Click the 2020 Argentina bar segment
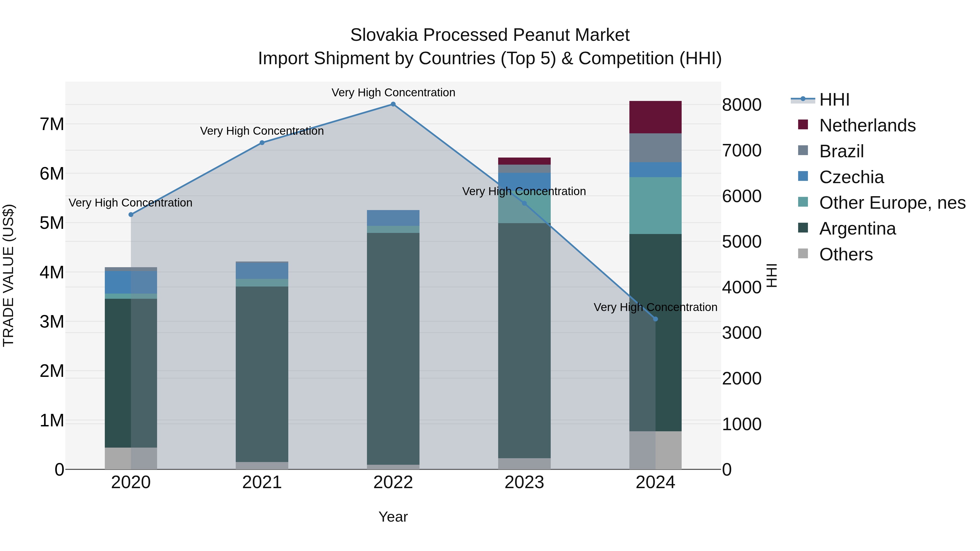The image size is (980, 551). point(131,373)
